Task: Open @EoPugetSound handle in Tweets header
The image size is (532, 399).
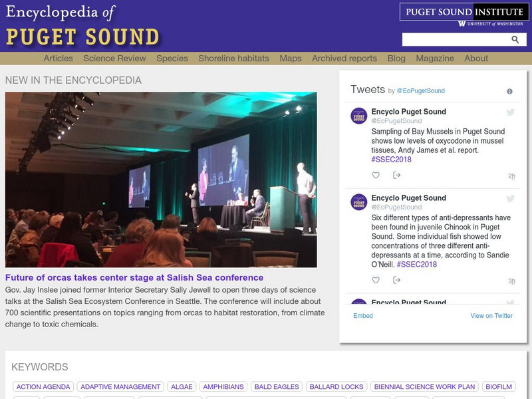Action: [420, 91]
